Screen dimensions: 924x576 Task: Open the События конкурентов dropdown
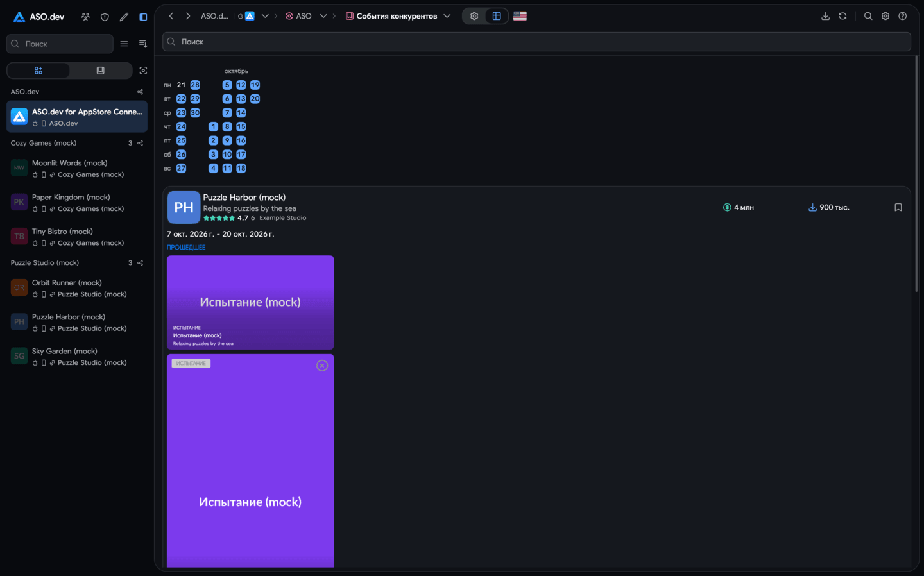(447, 16)
